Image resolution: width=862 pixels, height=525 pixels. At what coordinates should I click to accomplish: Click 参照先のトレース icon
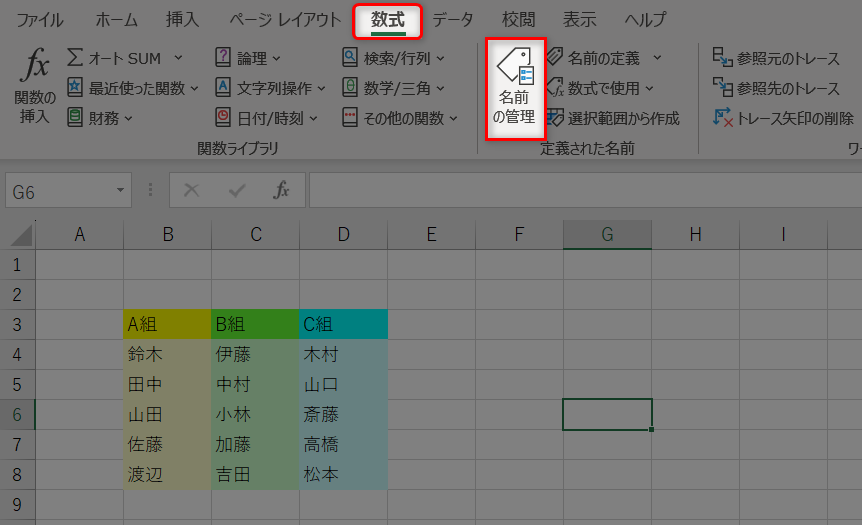click(722, 88)
